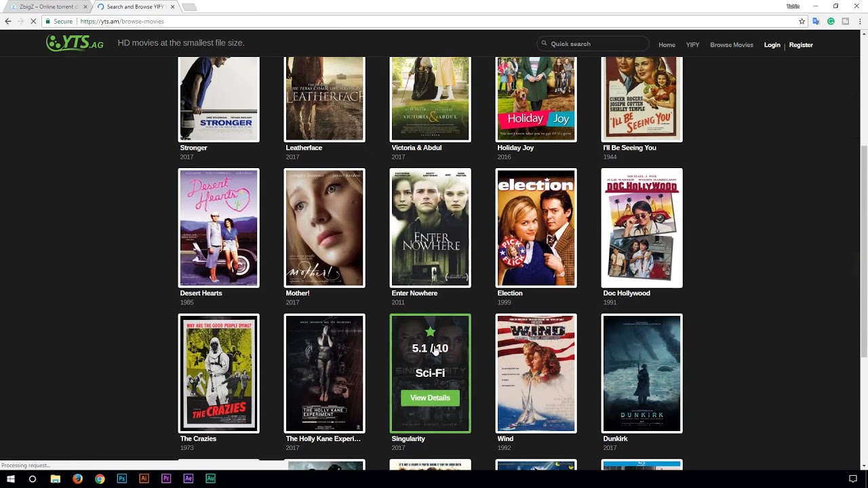868x488 pixels.
Task: Click the Grammarly extension icon
Action: coord(831,22)
